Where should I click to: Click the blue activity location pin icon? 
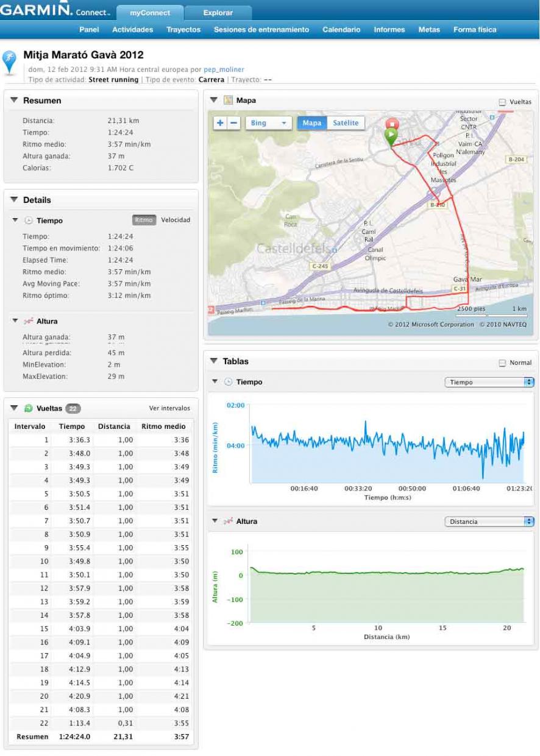point(10,62)
